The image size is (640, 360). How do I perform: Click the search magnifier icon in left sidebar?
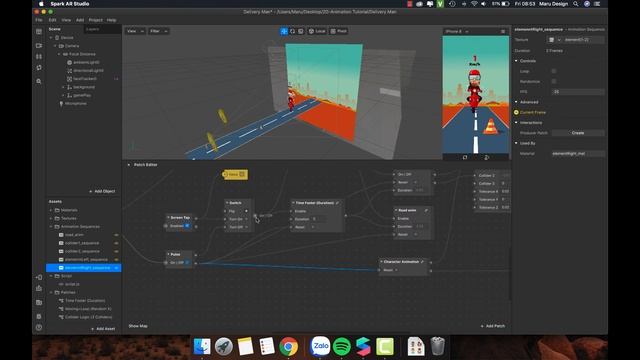click(x=39, y=82)
